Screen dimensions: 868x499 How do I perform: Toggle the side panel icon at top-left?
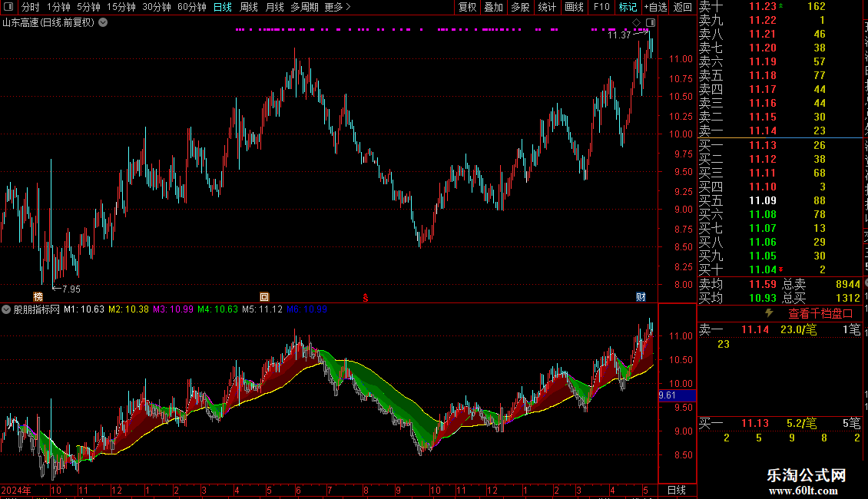point(8,7)
